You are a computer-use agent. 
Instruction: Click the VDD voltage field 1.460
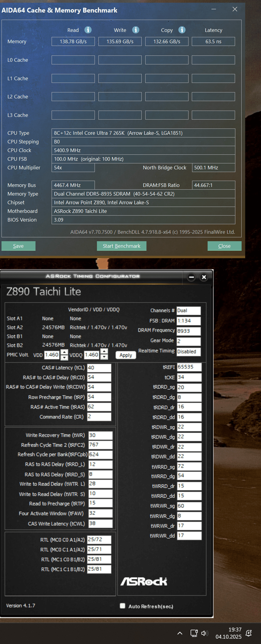[x=52, y=355]
